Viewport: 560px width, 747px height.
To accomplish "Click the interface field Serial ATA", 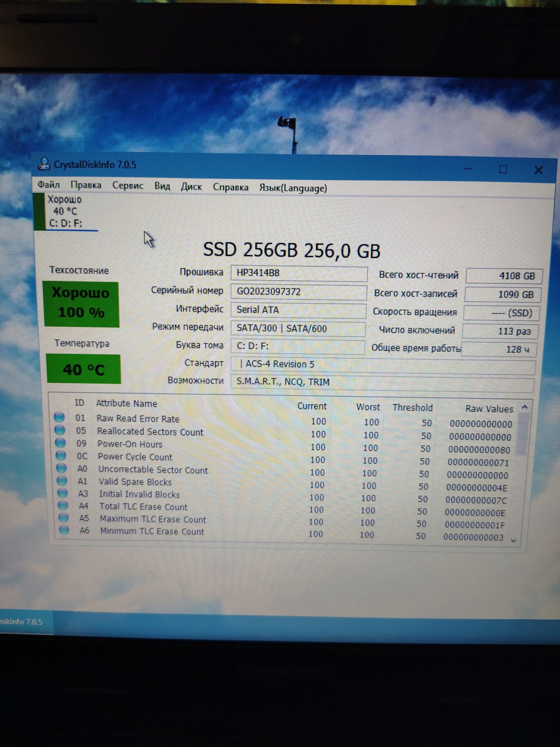I will click(x=298, y=310).
